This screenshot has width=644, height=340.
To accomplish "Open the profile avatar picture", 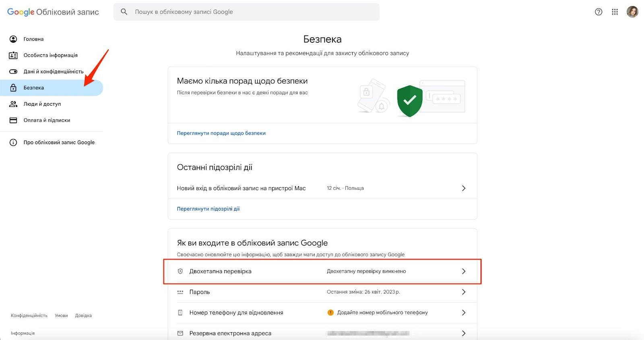I will tap(632, 12).
